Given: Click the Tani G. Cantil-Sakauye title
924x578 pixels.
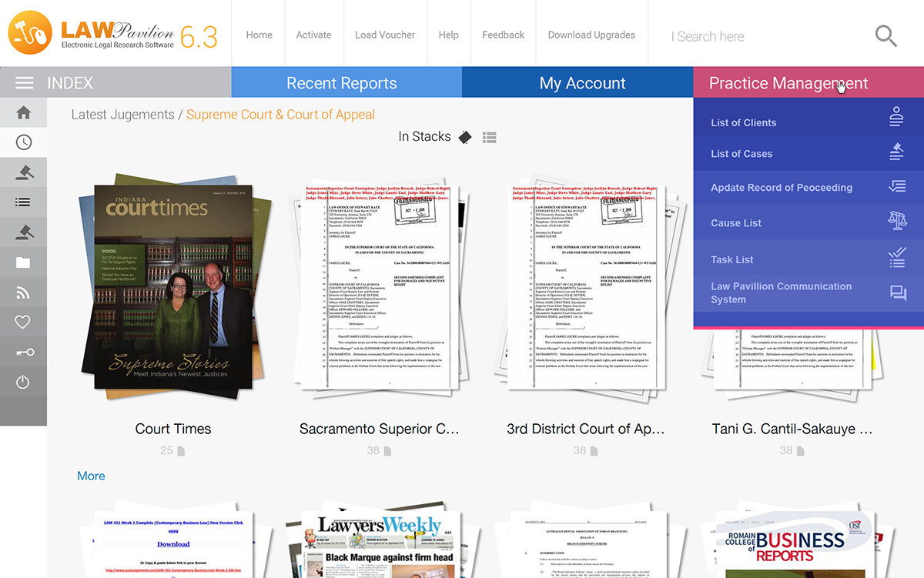Looking at the screenshot, I should pos(792,429).
